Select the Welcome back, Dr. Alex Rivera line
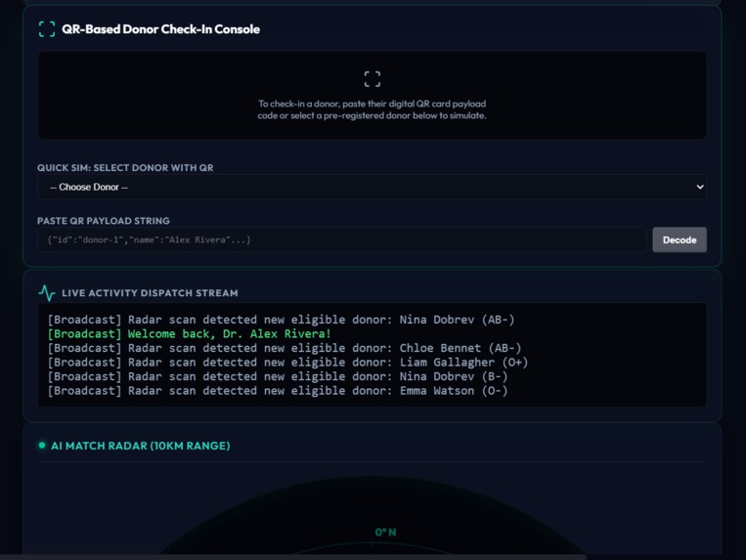The width and height of the screenshot is (746, 560). pos(189,333)
